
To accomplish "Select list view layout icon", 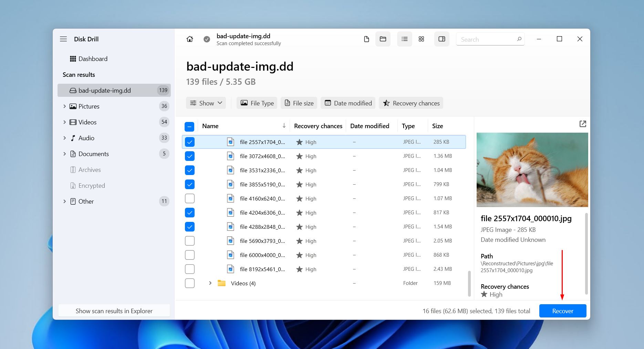I will click(x=405, y=39).
